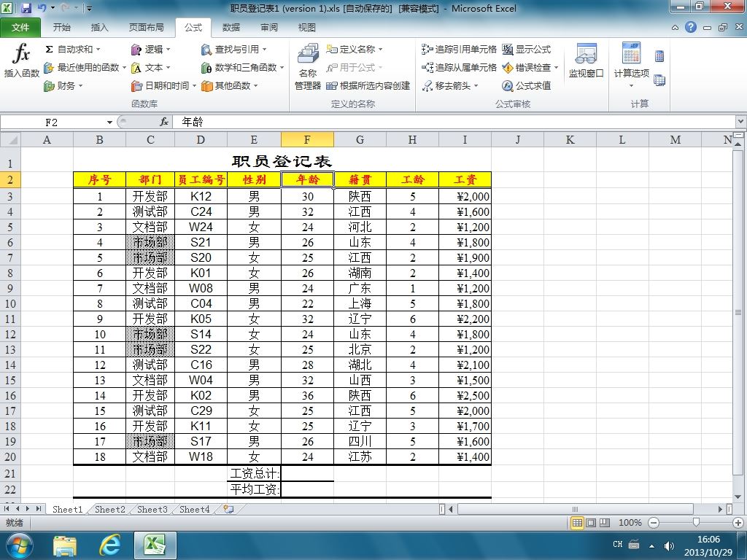Minimize the ribbon with the caret toggle
This screenshot has width=747, height=560.
675,28
